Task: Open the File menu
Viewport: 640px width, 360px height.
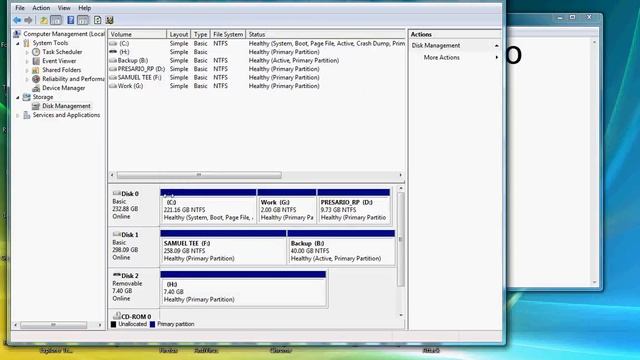Action: 20,8
